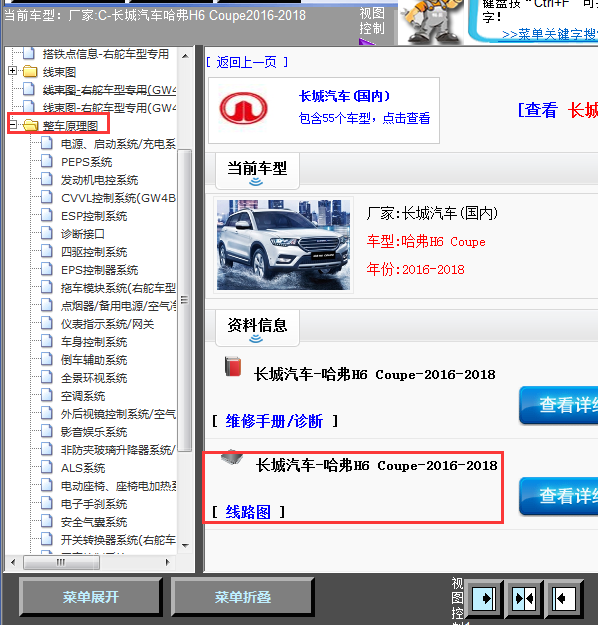Open 拖车模块系统 entry
Screen dimensions: 598x625
click(x=118, y=288)
